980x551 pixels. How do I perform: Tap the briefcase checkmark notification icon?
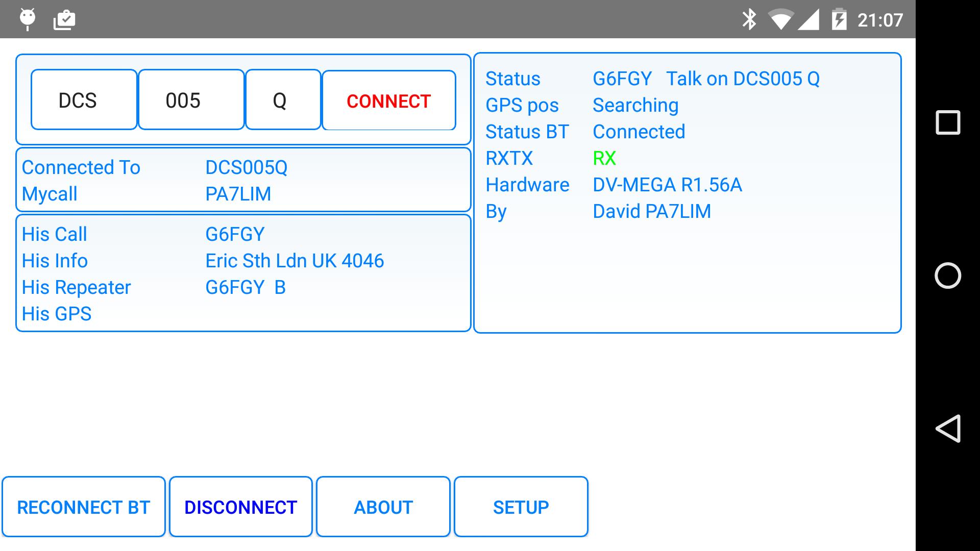(x=64, y=20)
